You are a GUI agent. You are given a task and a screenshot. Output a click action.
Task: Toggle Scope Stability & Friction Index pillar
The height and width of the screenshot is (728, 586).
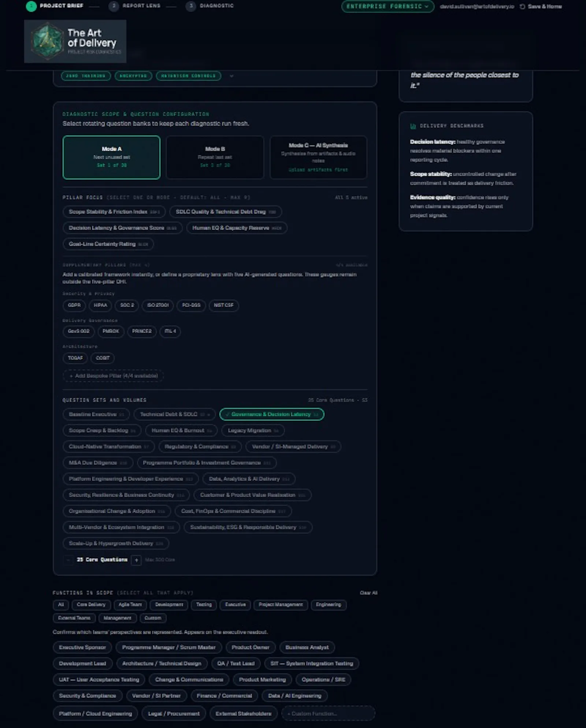[x=114, y=212]
